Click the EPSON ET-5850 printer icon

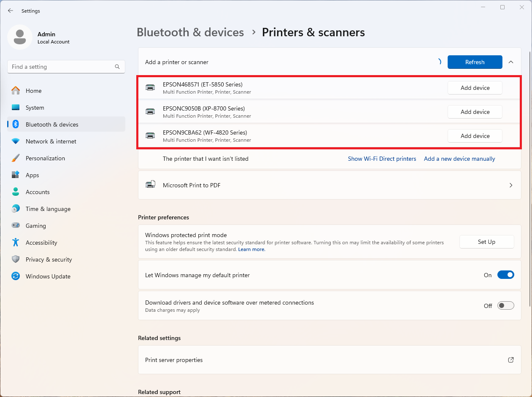150,88
